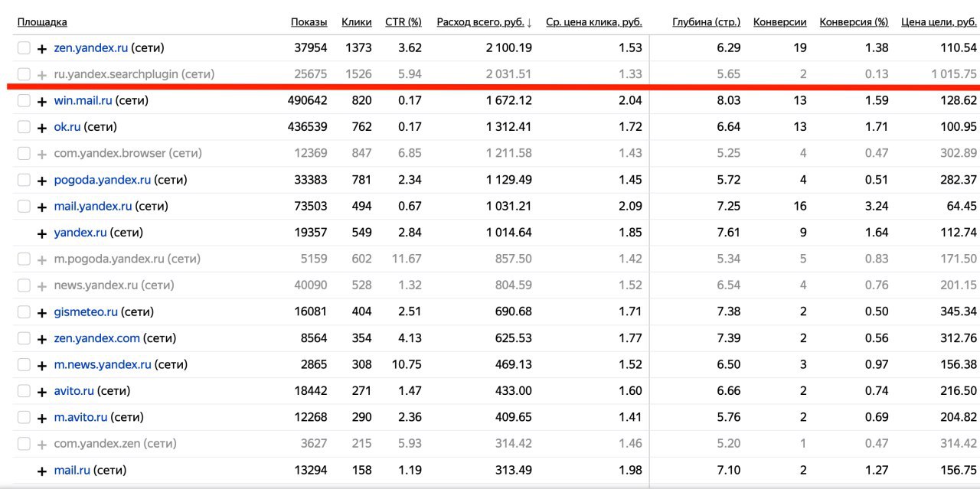Expand the mail.yandex.ru row plus
980x489 pixels.
(x=42, y=207)
